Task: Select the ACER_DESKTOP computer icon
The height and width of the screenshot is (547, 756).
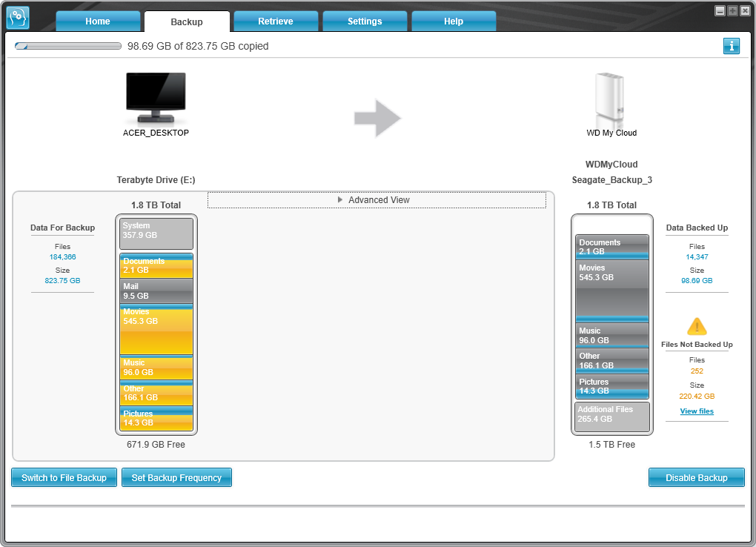Action: click(156, 98)
